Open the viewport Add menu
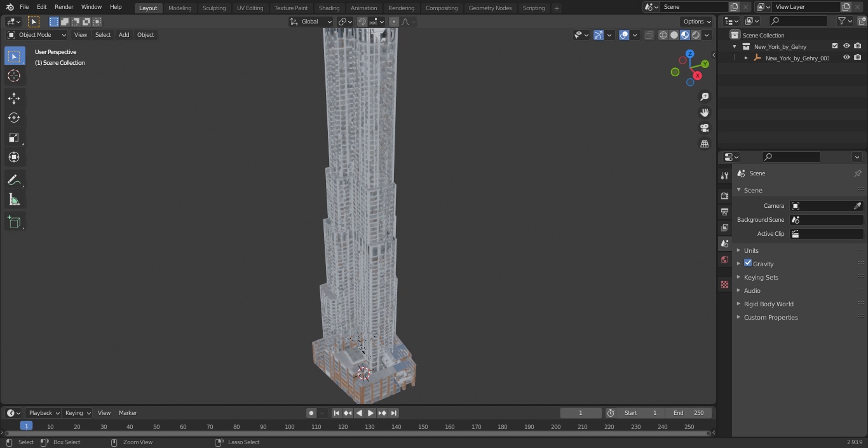868x448 pixels. coord(124,35)
